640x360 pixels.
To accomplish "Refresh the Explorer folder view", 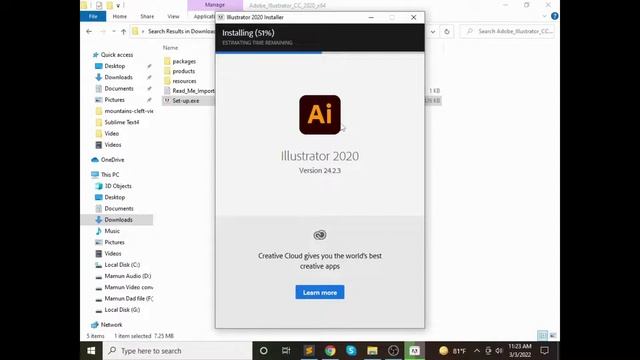I will click(x=447, y=31).
